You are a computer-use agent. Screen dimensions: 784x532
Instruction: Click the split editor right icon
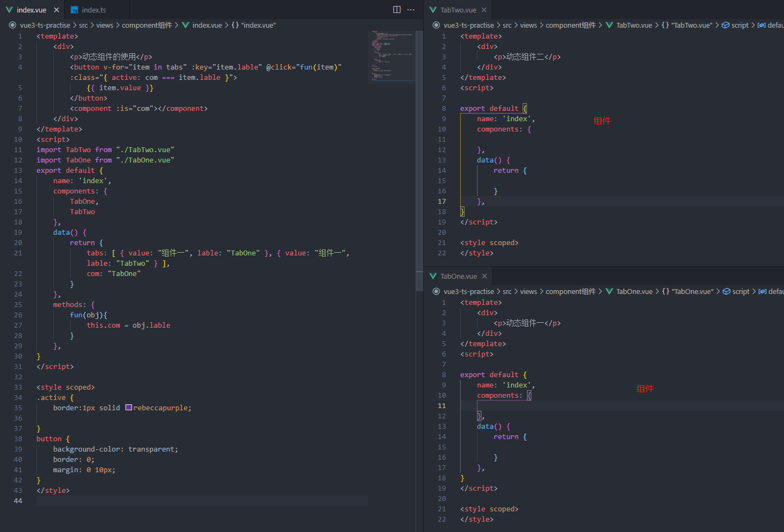tap(397, 10)
